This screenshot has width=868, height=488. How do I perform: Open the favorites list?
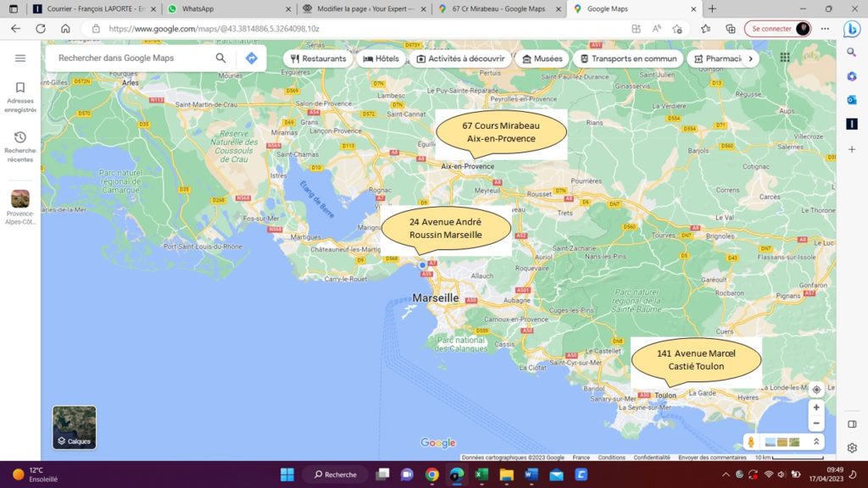coord(705,29)
